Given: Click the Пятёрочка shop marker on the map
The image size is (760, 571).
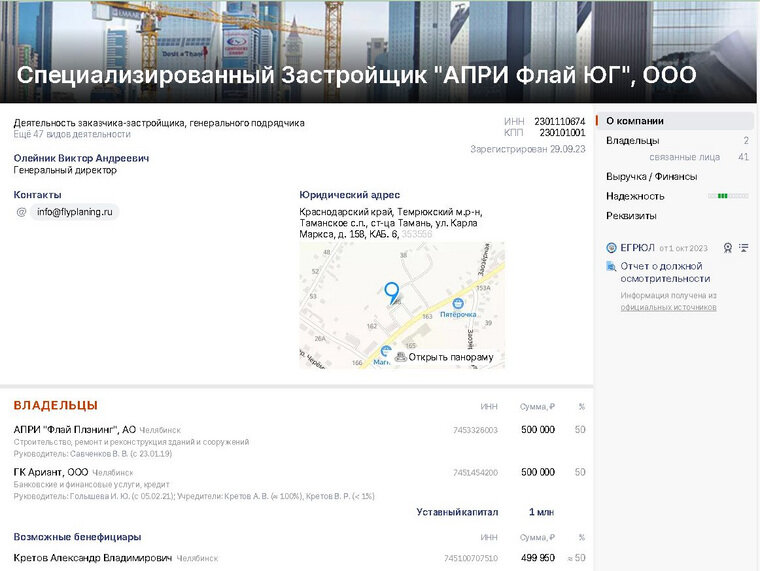Looking at the screenshot, I should (458, 304).
